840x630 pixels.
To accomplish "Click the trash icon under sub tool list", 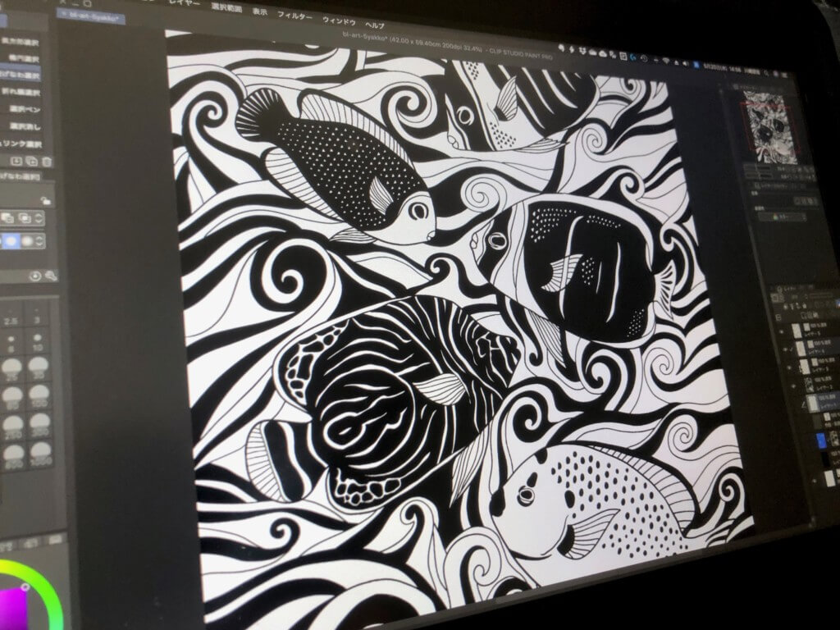I will [48, 162].
